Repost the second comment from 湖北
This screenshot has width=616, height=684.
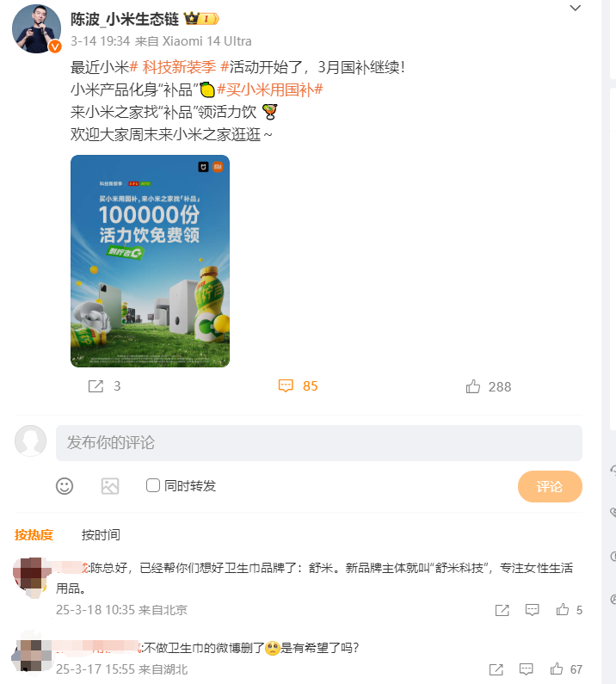click(496, 669)
